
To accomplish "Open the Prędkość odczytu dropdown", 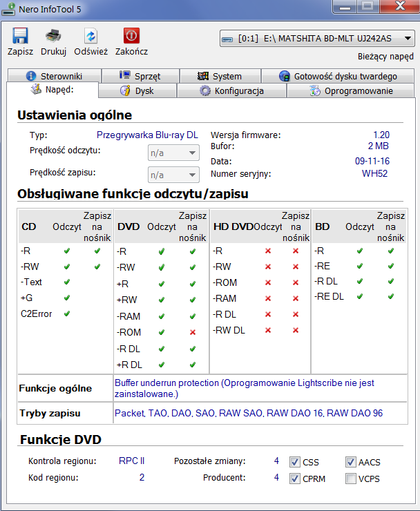I will [x=173, y=153].
